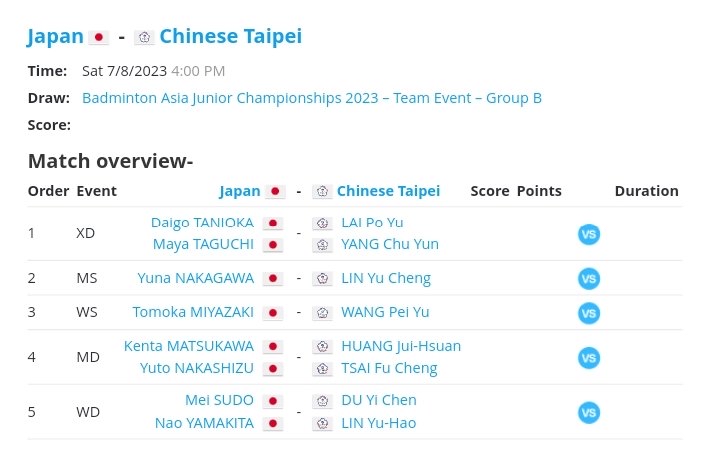
Task: View HUANG Jui-Hsuan's profile
Action: click(x=401, y=346)
